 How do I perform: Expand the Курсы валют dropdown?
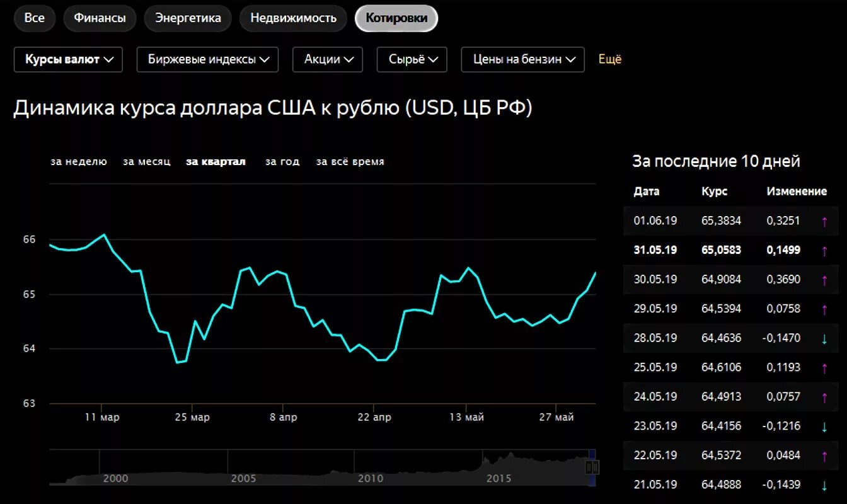(68, 60)
